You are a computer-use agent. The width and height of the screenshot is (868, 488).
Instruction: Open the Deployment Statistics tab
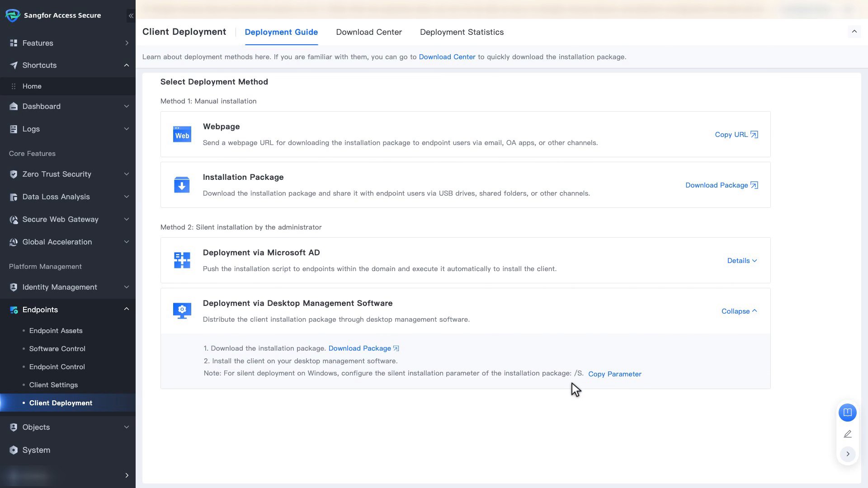point(462,32)
